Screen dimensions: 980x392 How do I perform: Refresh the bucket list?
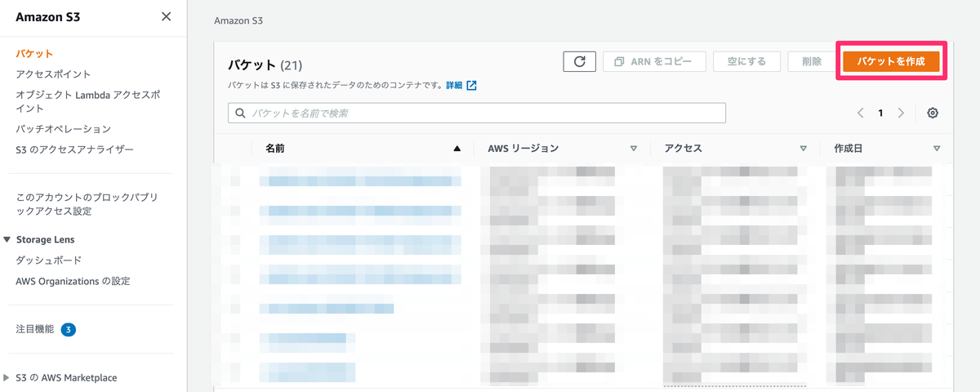[x=579, y=61]
